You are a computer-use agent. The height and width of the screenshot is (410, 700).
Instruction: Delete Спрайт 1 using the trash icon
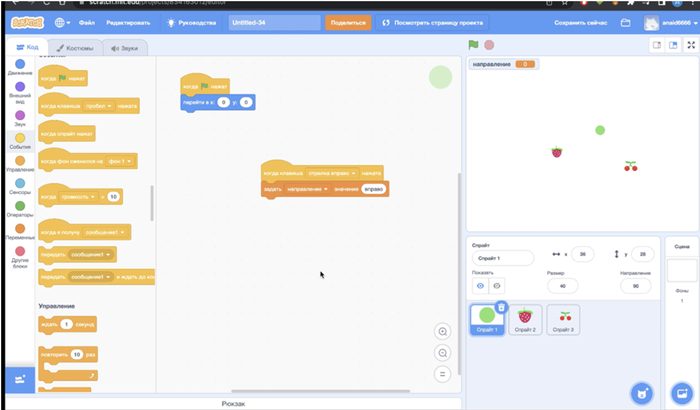coord(501,307)
